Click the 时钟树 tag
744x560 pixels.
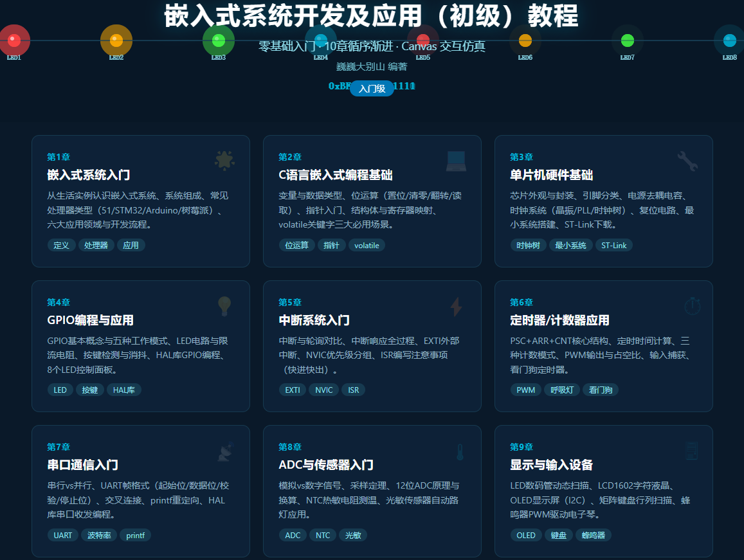point(528,246)
